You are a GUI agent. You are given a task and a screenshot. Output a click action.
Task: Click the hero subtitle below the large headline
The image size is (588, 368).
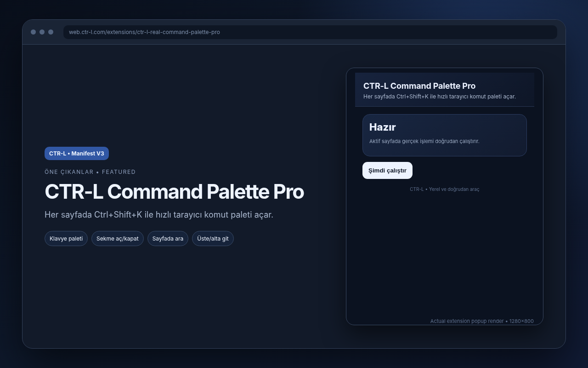(159, 215)
